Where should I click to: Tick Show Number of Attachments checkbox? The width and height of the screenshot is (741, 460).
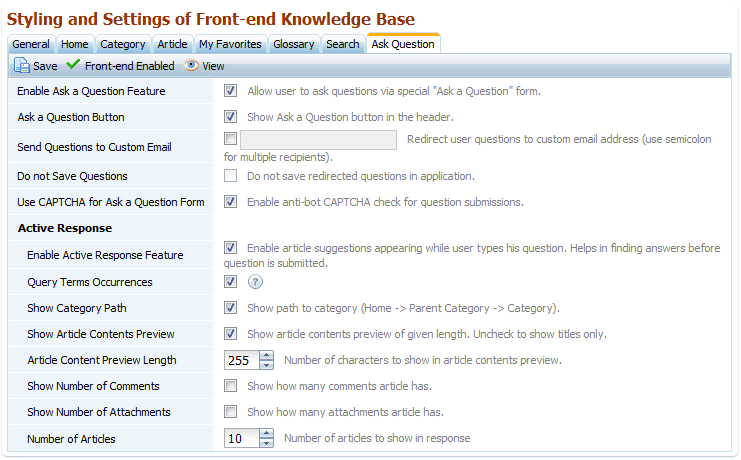pyautogui.click(x=231, y=412)
